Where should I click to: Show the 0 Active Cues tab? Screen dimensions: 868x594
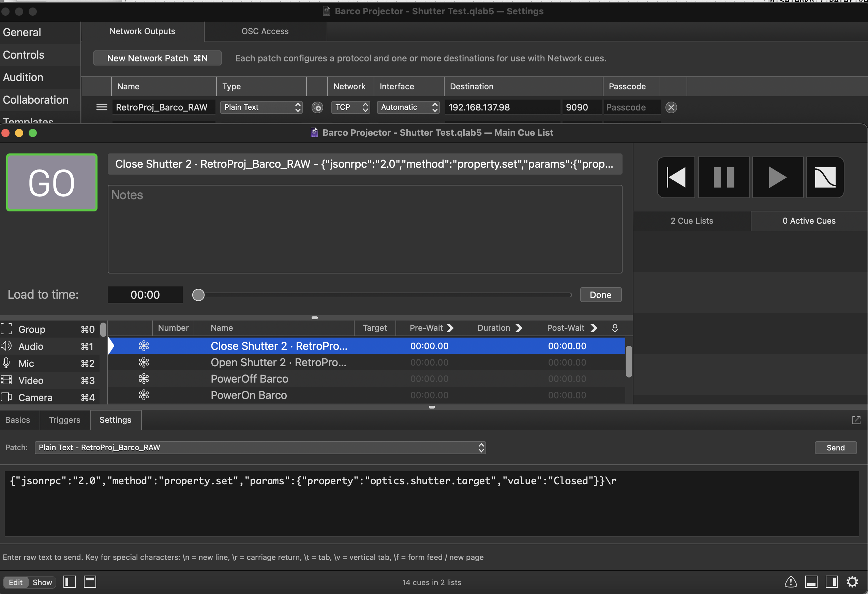[809, 221]
